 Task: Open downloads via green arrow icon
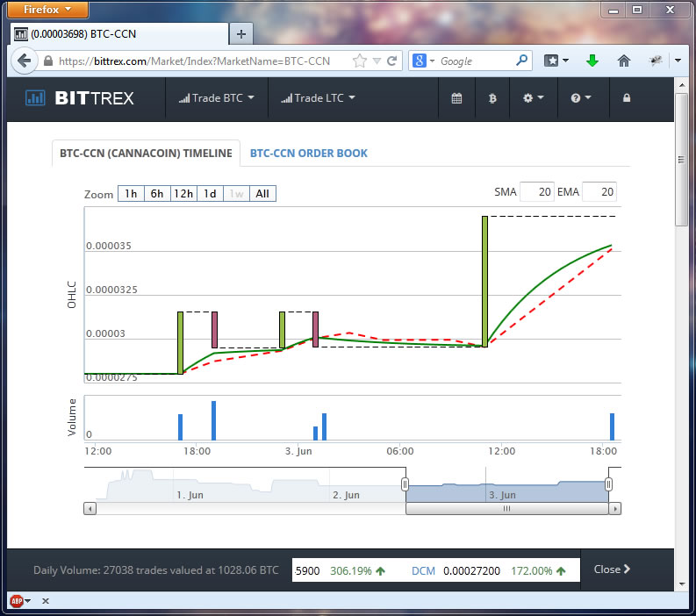[x=592, y=61]
